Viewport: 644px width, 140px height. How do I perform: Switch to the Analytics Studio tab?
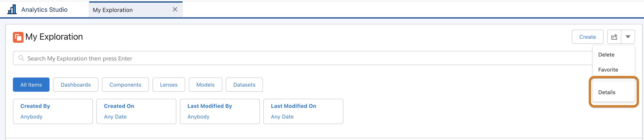coord(44,10)
